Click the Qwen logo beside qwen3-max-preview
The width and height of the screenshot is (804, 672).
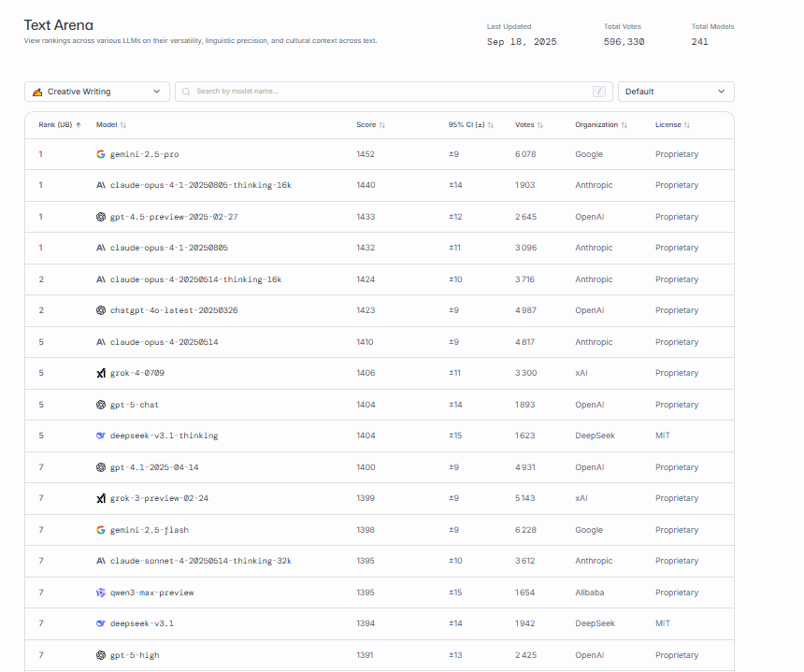[101, 593]
